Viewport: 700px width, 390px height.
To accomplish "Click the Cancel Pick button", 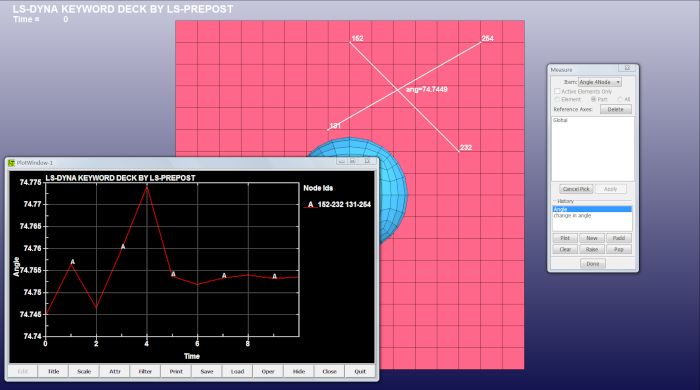I will (x=576, y=189).
